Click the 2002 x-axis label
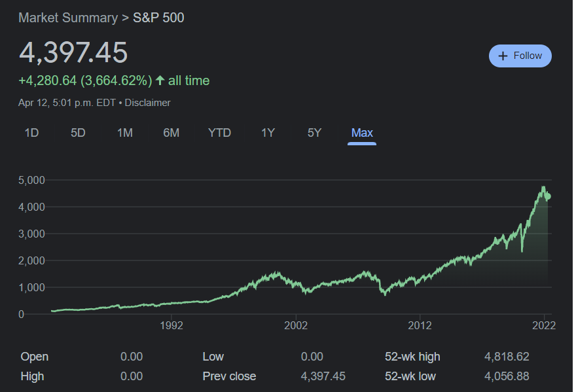 296,325
